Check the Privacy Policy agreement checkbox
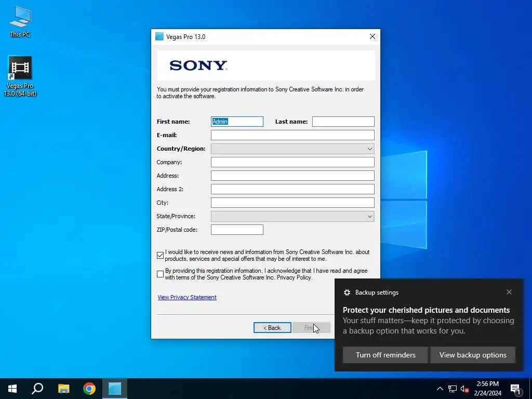This screenshot has height=399, width=532. point(160,274)
